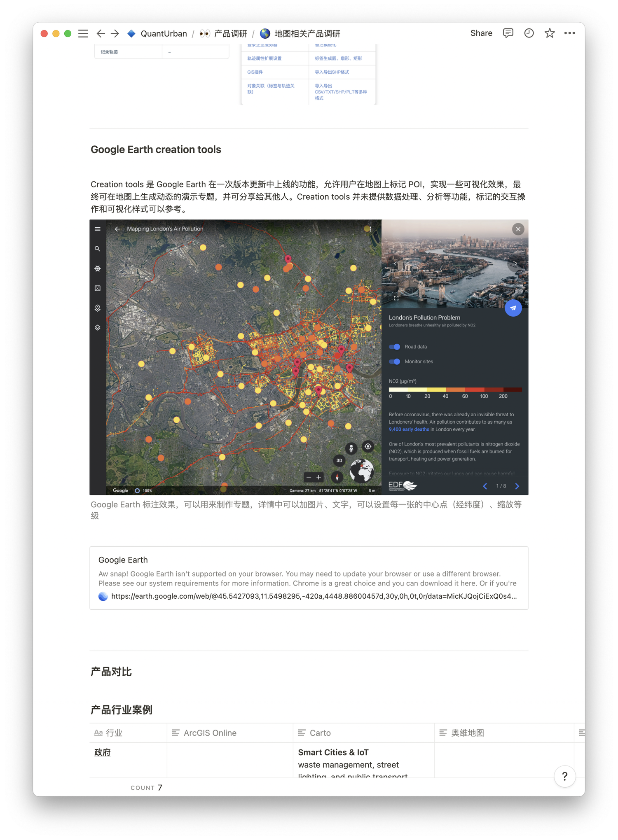618x840 pixels.
Task: Click the compass north icon
Action: coord(337,477)
